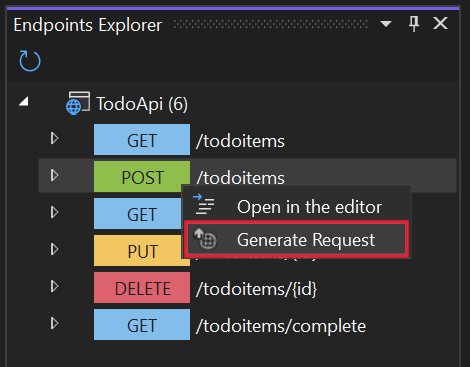Collapse the TodoApi (6) tree node

pyautogui.click(x=24, y=102)
